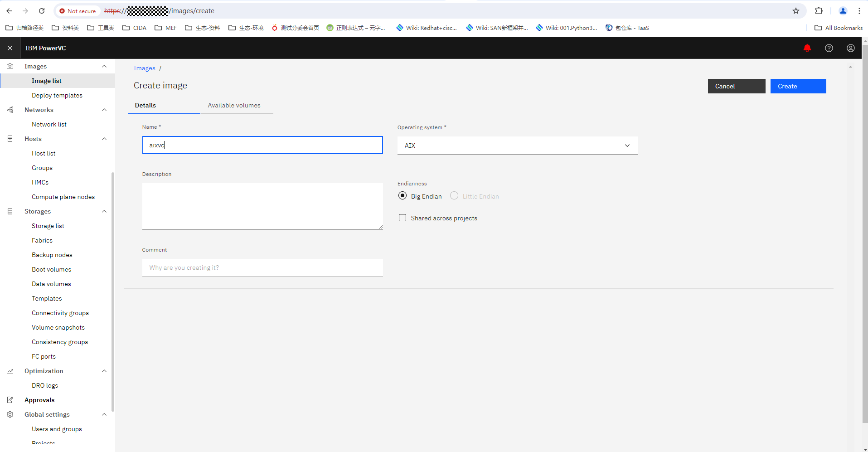Open the user profile icon

click(x=851, y=48)
